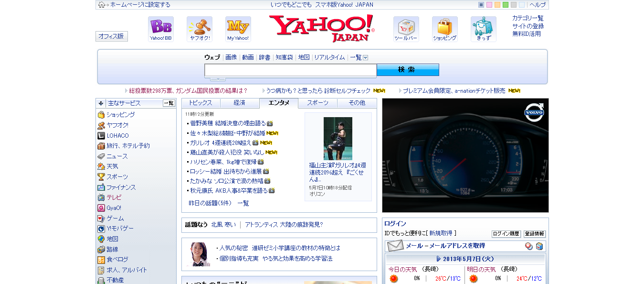
Task: Switch to the 経済 tab
Action: tap(240, 103)
